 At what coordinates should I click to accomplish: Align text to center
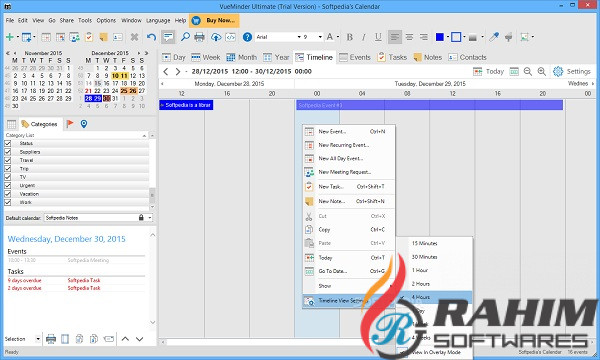409,37
